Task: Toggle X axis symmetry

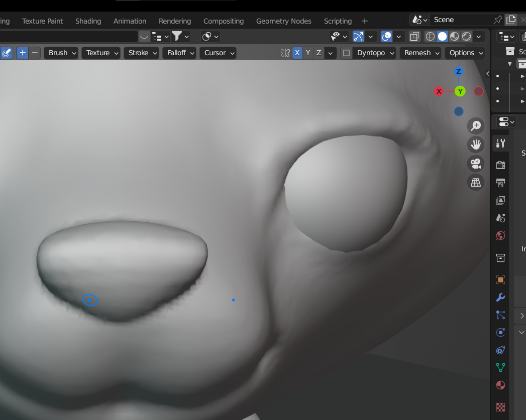Action: [297, 53]
